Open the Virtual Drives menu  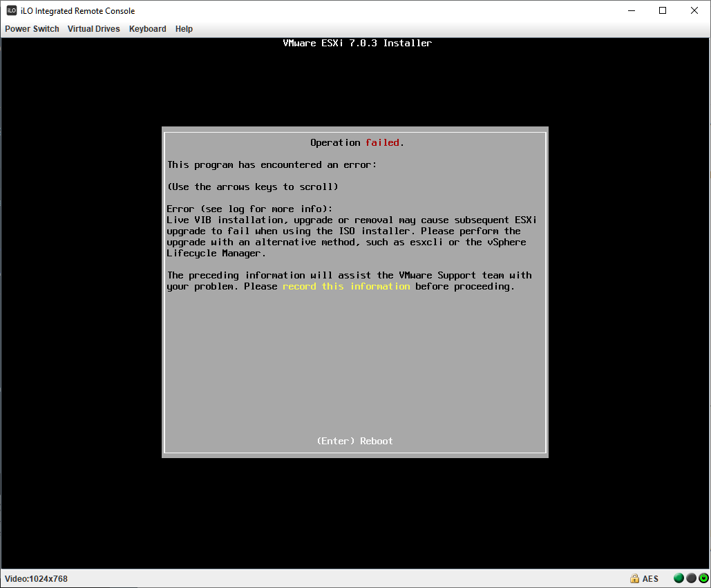93,28
